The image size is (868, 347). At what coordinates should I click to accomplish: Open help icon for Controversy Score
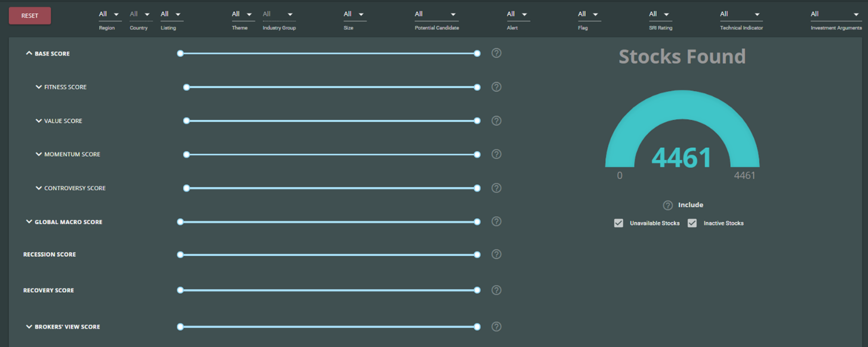coord(496,188)
